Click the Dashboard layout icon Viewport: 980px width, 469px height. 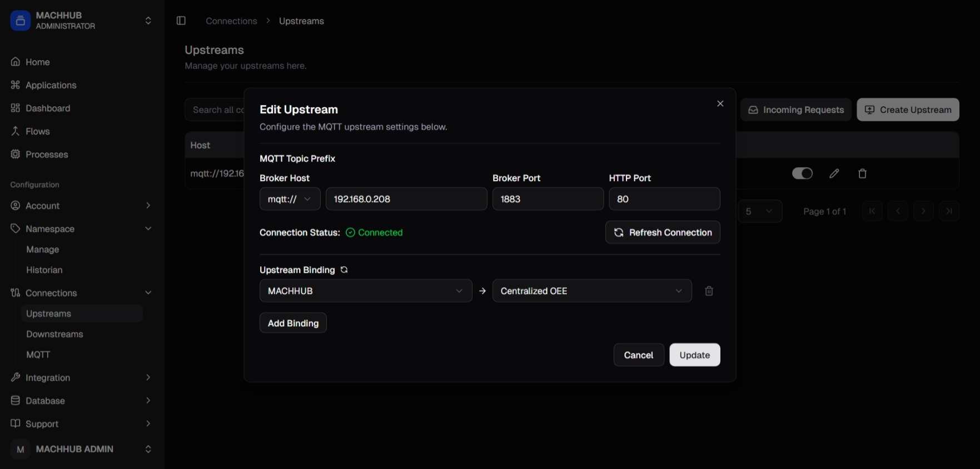click(16, 108)
